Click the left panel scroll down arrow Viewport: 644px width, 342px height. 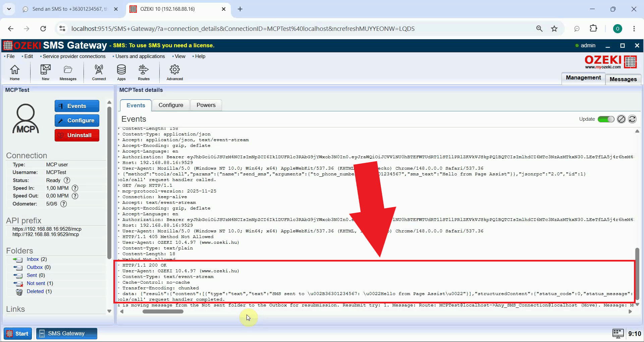coord(109,311)
